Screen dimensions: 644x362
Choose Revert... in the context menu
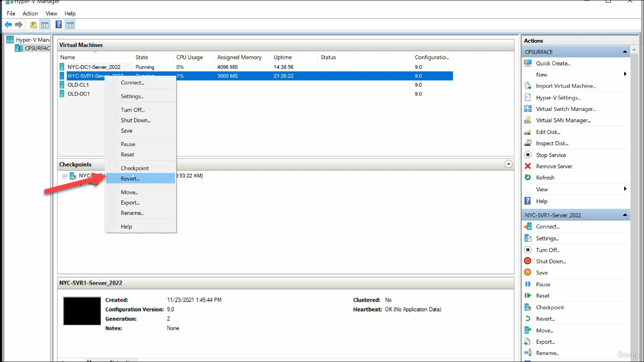140,178
